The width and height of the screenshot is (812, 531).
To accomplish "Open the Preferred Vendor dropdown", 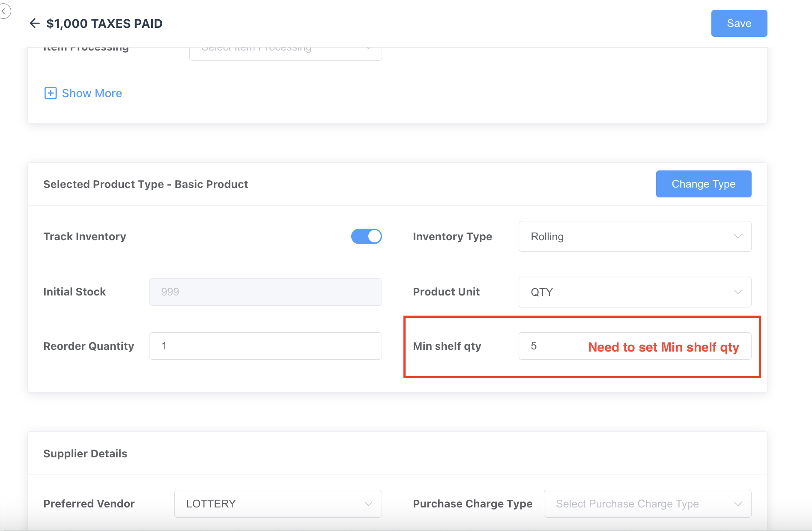I will tap(278, 504).
